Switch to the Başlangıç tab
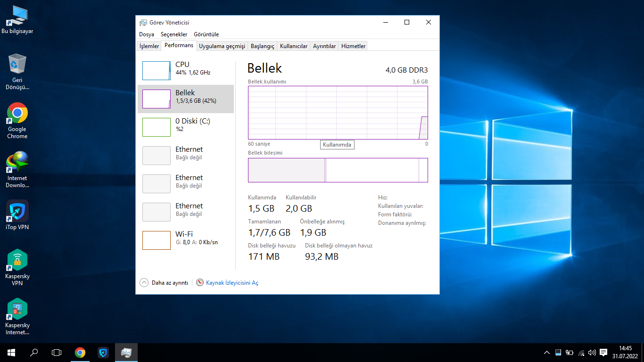 point(263,46)
